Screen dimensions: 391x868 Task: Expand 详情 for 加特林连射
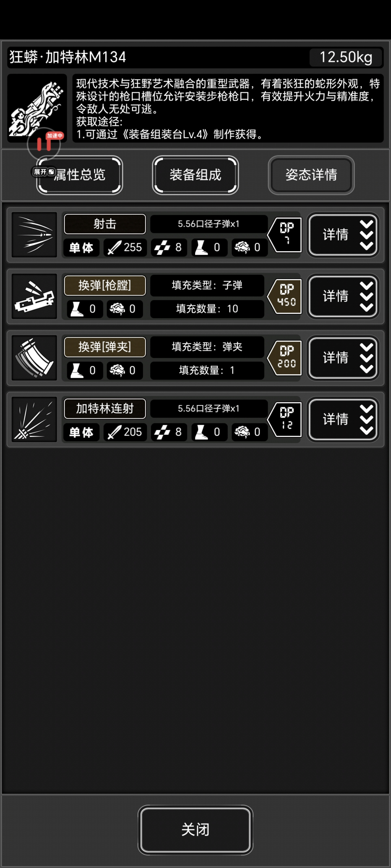pos(343,420)
